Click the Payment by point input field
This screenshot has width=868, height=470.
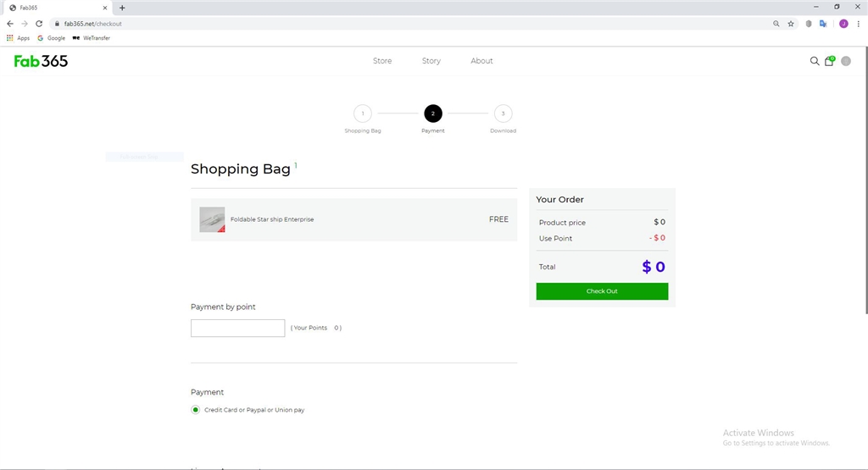click(237, 328)
